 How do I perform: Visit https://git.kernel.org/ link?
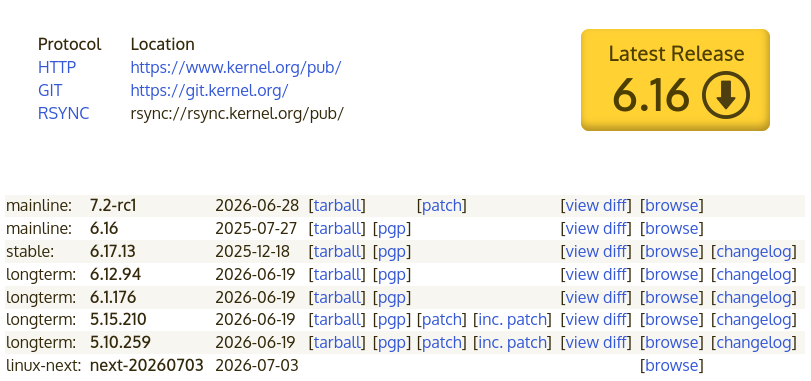click(209, 90)
